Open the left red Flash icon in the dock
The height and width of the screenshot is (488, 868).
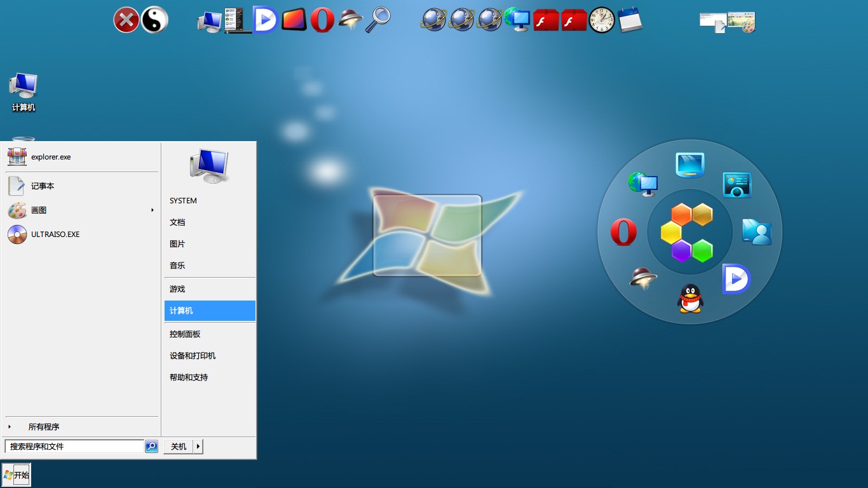(546, 20)
